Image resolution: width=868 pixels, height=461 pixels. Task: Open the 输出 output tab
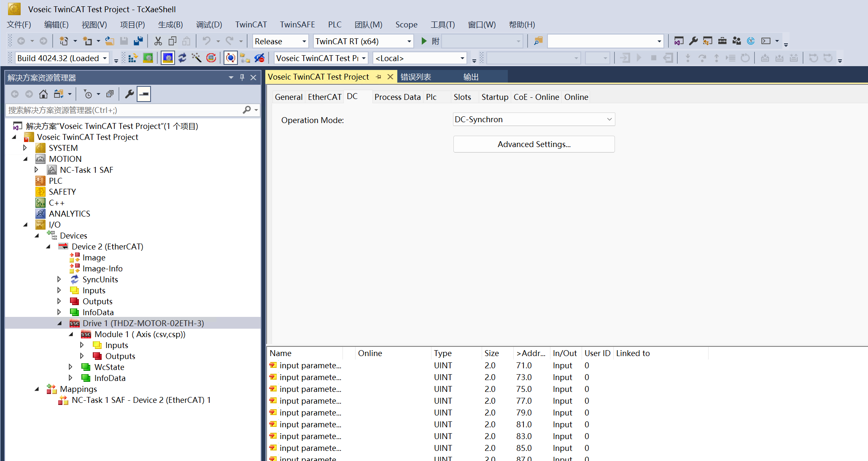(x=471, y=77)
